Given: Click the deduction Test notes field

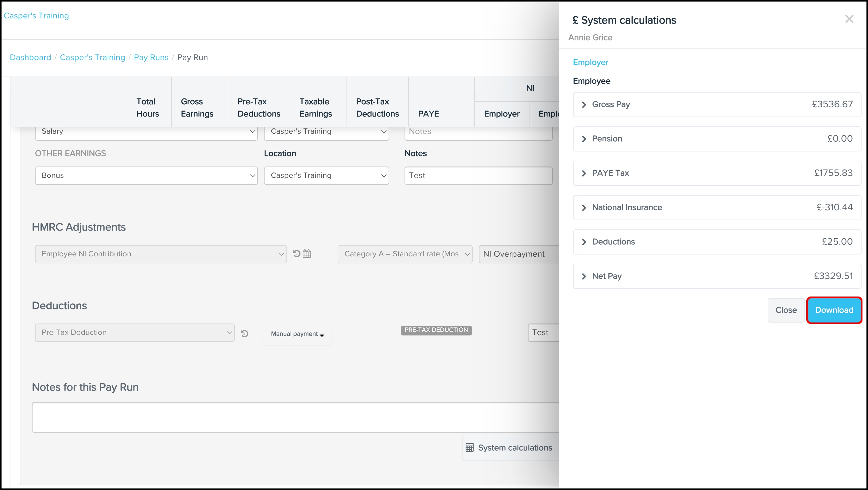Looking at the screenshot, I should [x=544, y=332].
